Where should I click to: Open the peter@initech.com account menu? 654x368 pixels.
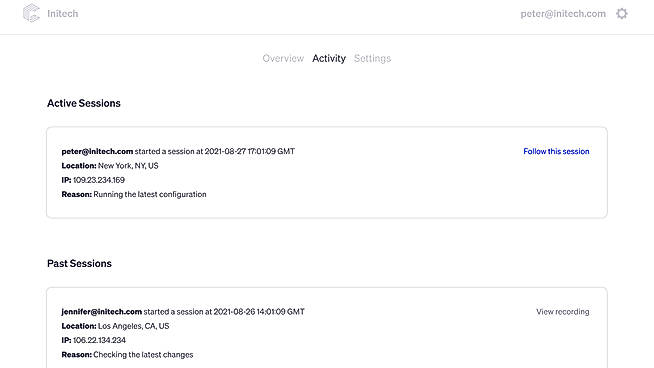coord(563,14)
